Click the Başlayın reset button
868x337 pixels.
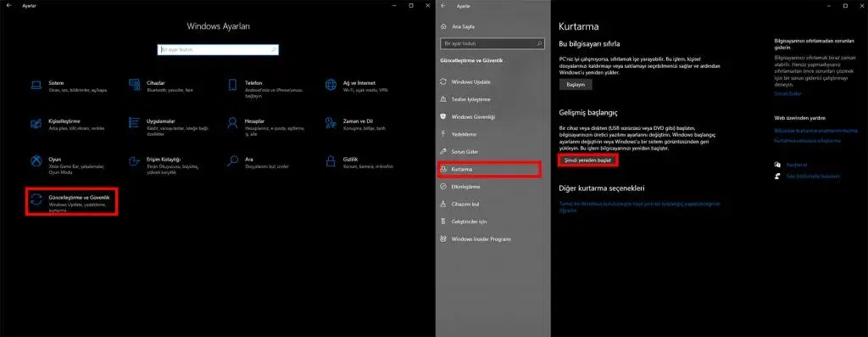pos(576,85)
